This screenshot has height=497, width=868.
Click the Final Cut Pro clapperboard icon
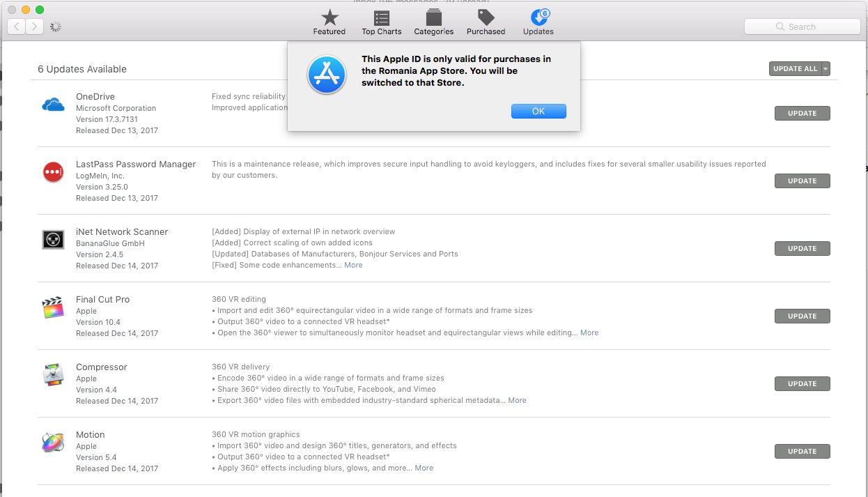(53, 307)
